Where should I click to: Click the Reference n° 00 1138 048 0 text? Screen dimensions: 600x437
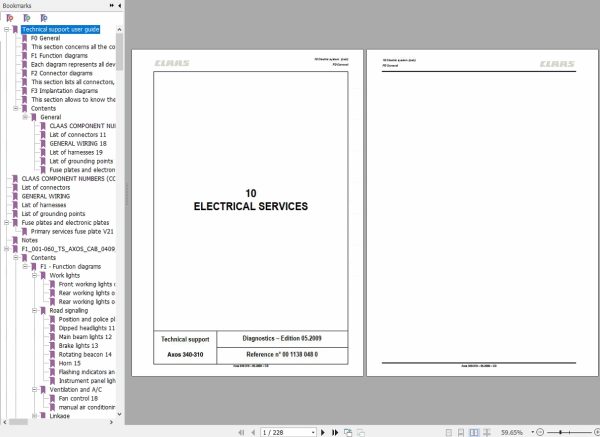click(282, 355)
